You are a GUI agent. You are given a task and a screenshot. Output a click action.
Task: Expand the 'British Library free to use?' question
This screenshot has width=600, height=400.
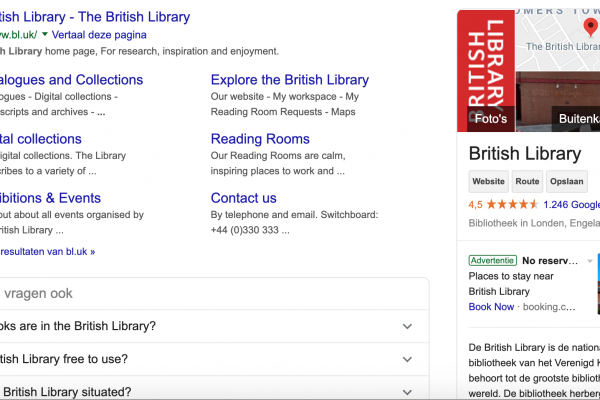pos(407,360)
